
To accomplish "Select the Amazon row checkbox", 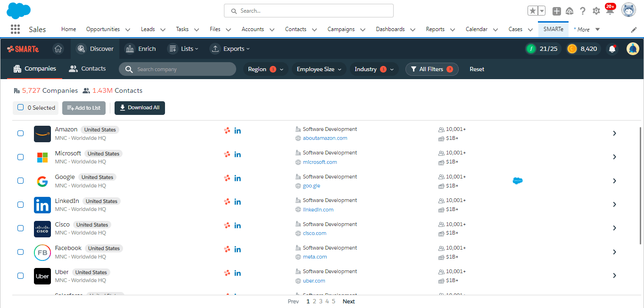I will click(21, 133).
